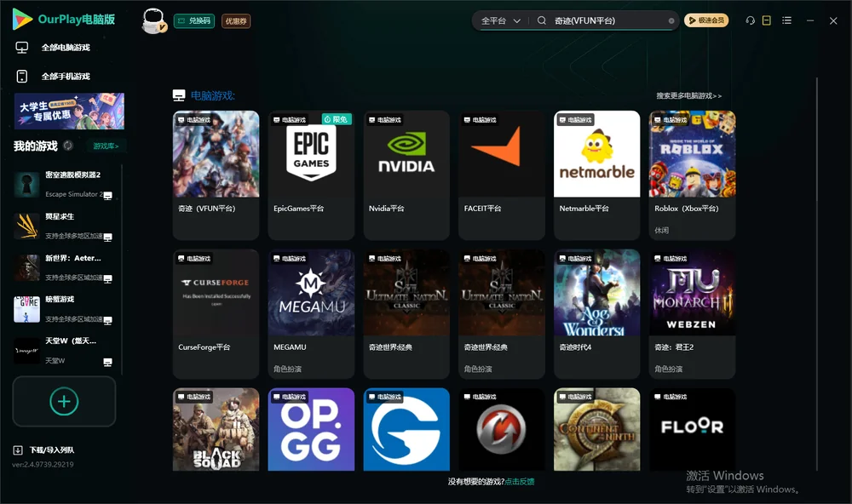Viewport: 852px width, 504px height.
Task: Click 搜索更多电脑游戏>> link
Action: (689, 95)
